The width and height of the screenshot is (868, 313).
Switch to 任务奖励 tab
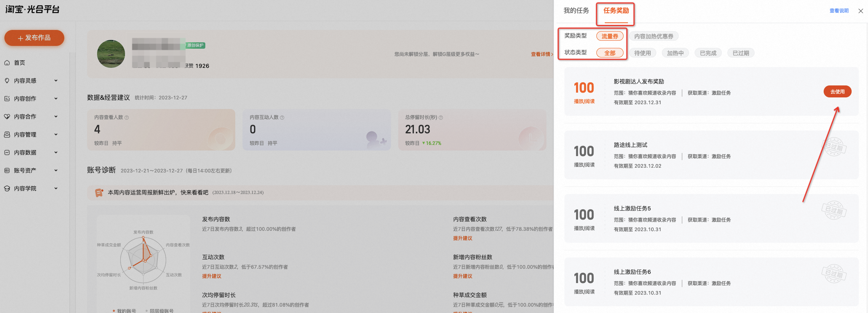(x=616, y=11)
